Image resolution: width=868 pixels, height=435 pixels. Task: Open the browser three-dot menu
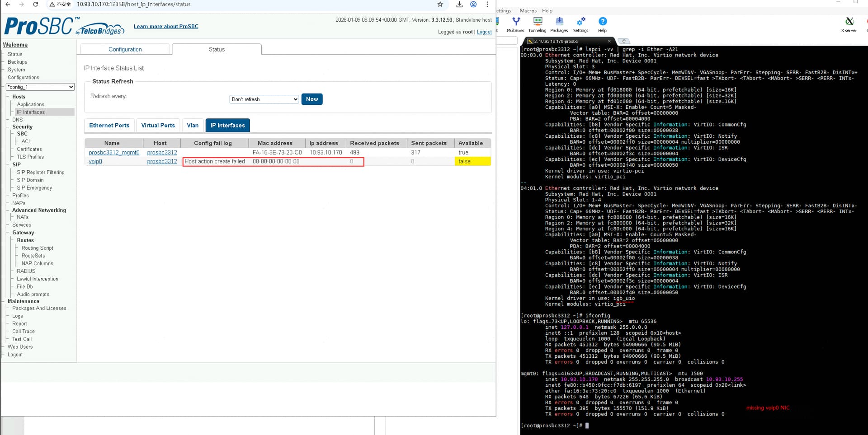click(x=487, y=5)
